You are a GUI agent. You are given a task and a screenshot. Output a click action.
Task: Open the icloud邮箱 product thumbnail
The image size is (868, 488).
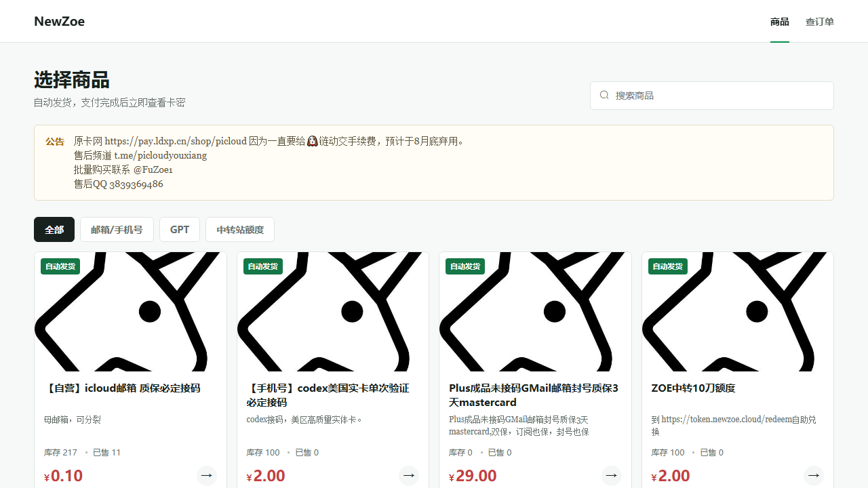130,312
